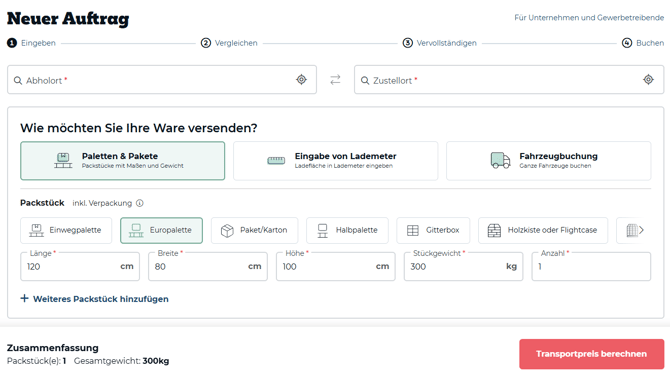Click the Europalette icon
Screen dimensions: 670x380
[136, 230]
